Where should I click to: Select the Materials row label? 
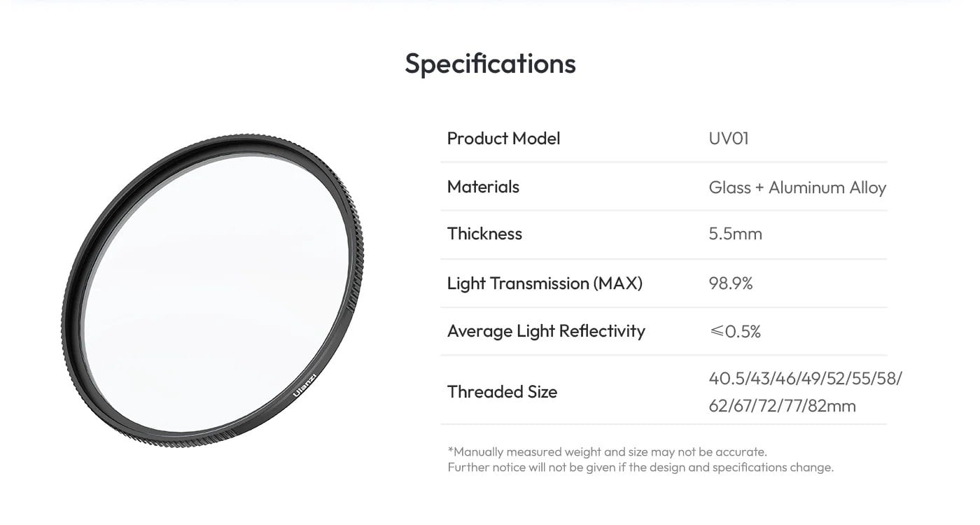(483, 187)
